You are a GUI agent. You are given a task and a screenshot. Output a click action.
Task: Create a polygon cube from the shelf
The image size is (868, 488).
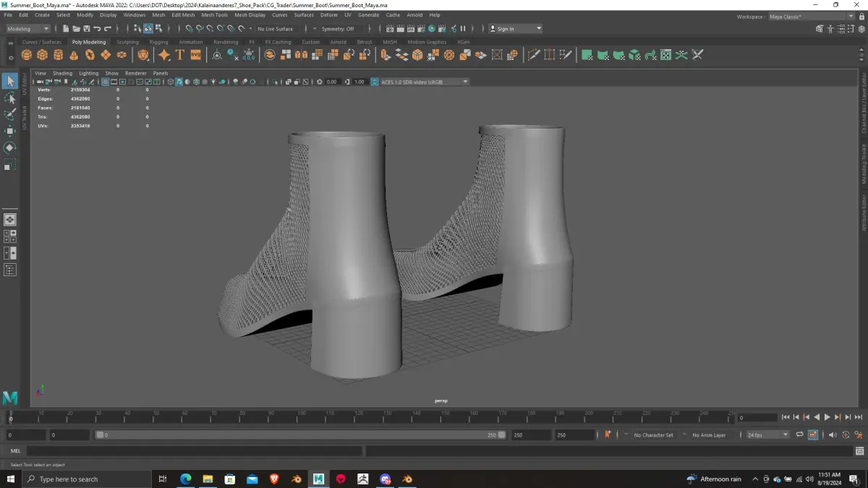pyautogui.click(x=43, y=55)
